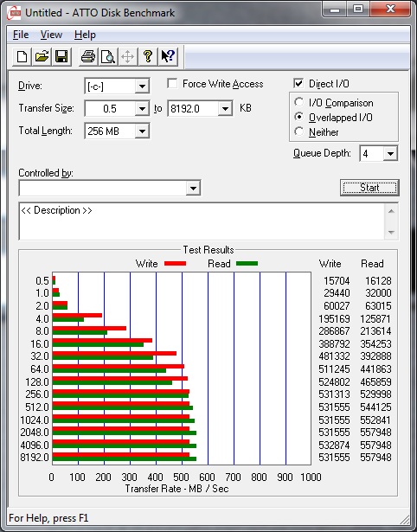Choose the Neither radio option
Screen dimensions: 417x532
[299, 131]
